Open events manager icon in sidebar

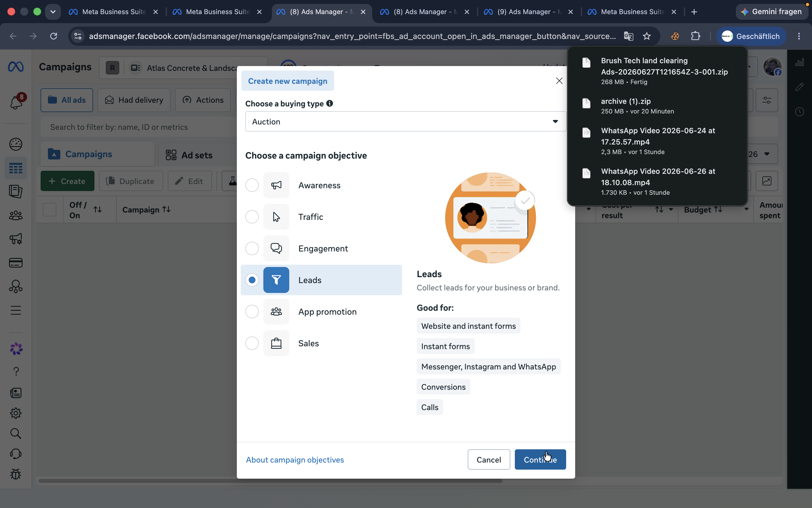pos(16,286)
